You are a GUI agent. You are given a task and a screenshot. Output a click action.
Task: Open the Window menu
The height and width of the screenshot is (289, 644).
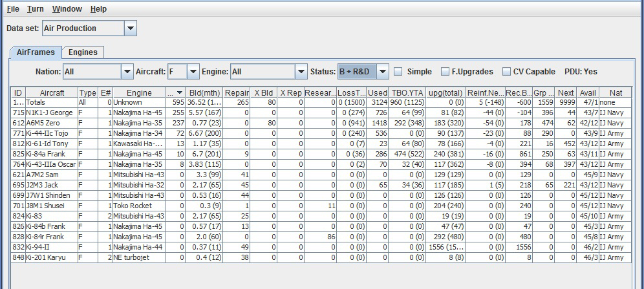tap(67, 8)
